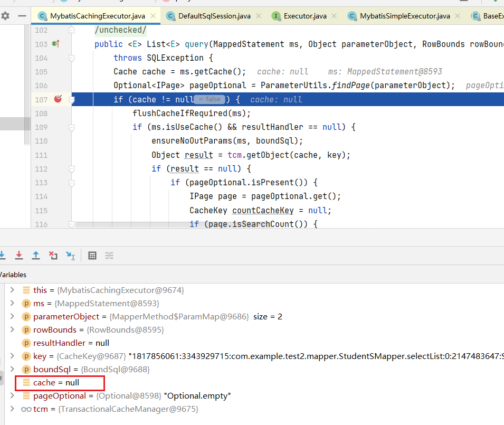
Task: Click the hide panel minus icon
Action: (22, 16)
